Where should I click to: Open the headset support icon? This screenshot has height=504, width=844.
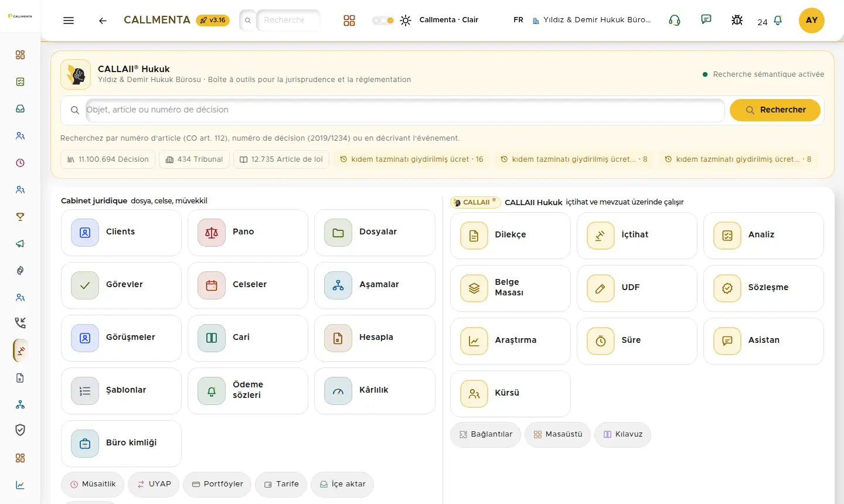pos(675,20)
